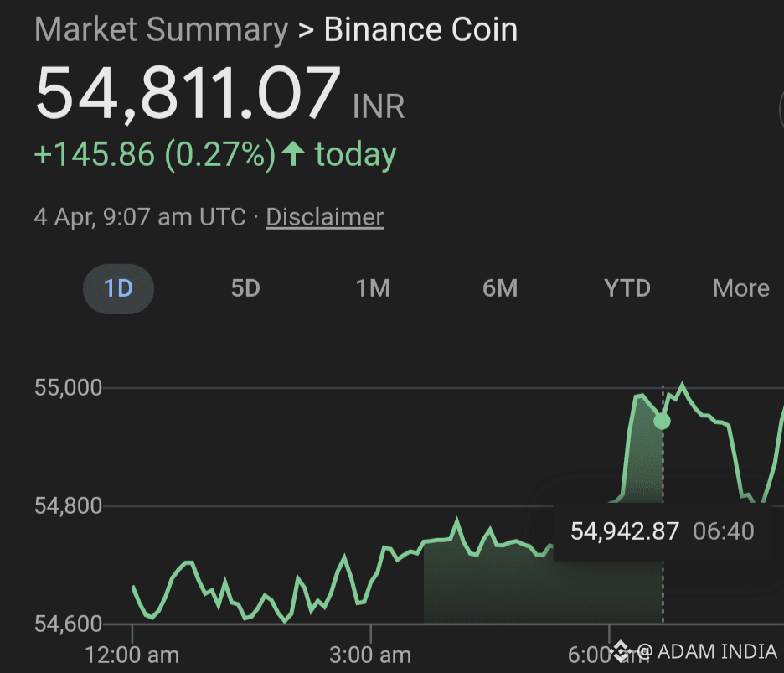The image size is (784, 673).
Task: Switch to the 1M chart range
Action: 373,288
